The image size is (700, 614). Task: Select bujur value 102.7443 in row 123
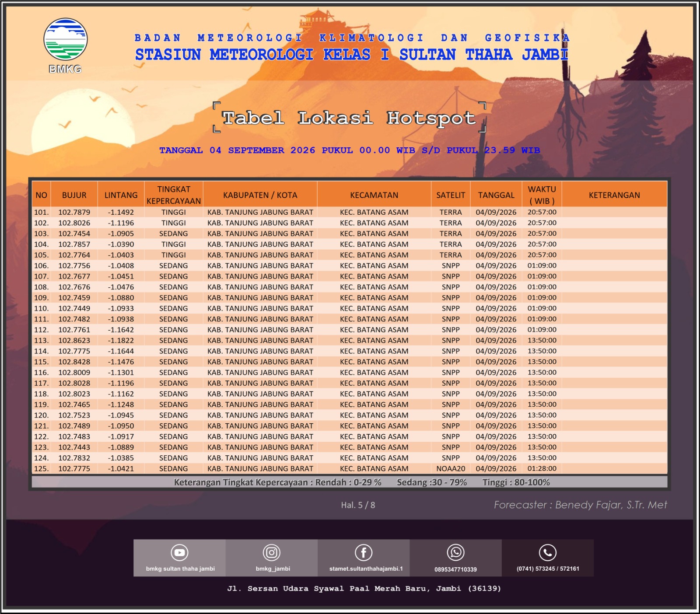coord(74,447)
